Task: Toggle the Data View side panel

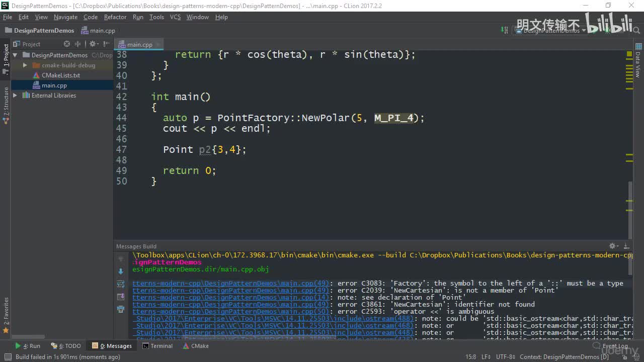Action: pyautogui.click(x=638, y=63)
